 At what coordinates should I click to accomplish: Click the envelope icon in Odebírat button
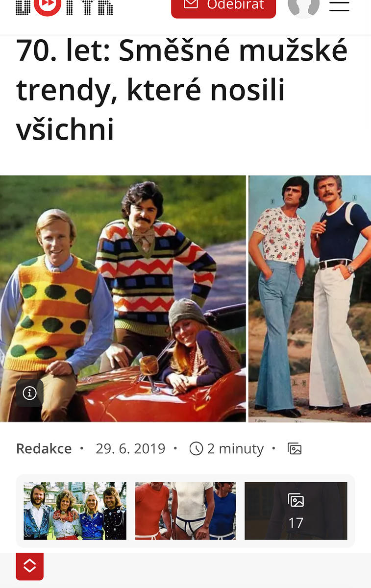click(x=191, y=4)
